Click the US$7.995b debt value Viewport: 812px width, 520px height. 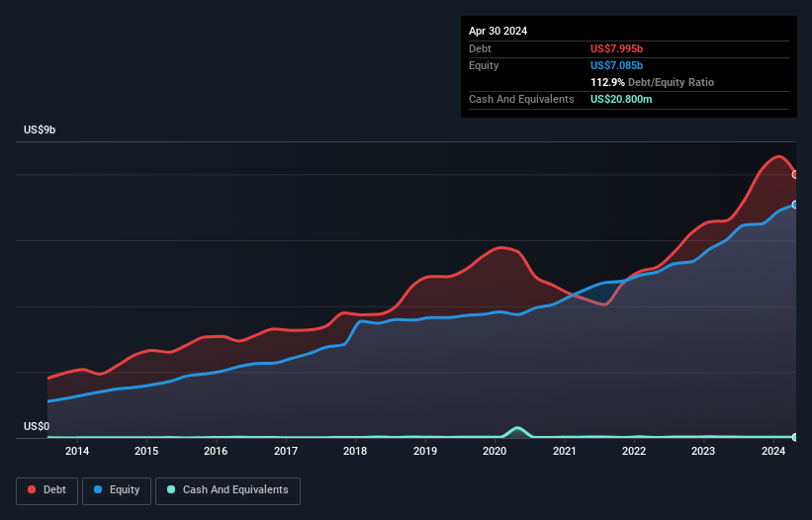[617, 48]
